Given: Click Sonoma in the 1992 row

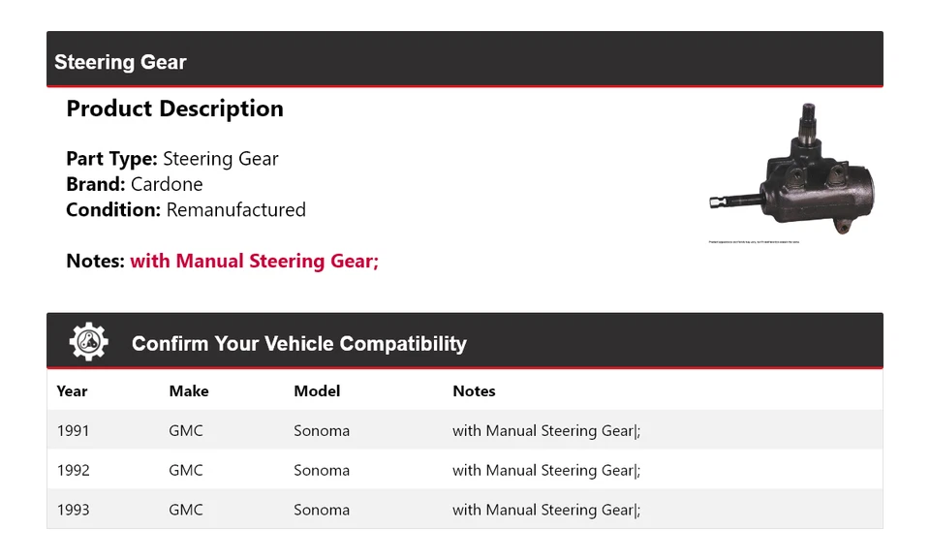Looking at the screenshot, I should tap(322, 470).
